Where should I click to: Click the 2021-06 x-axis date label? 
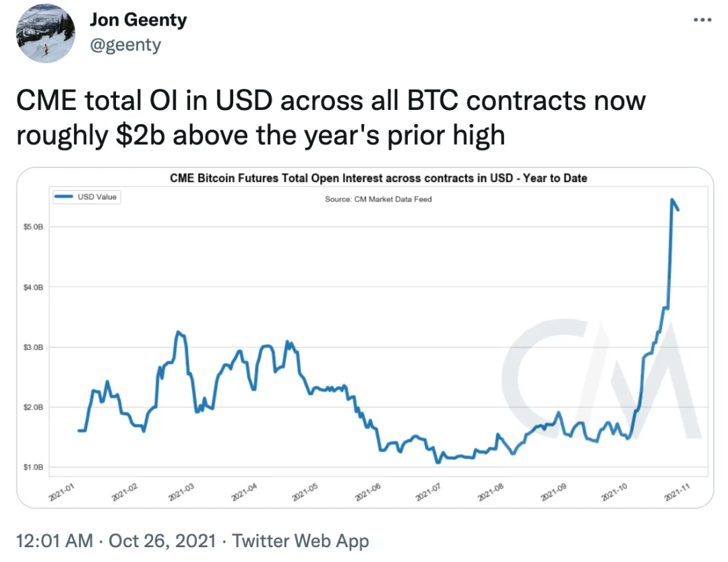(368, 492)
